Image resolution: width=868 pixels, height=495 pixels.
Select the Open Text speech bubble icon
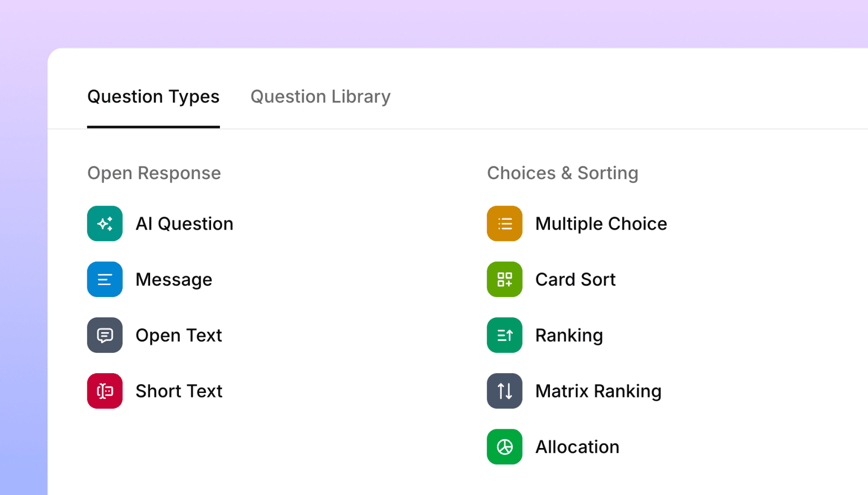click(105, 335)
